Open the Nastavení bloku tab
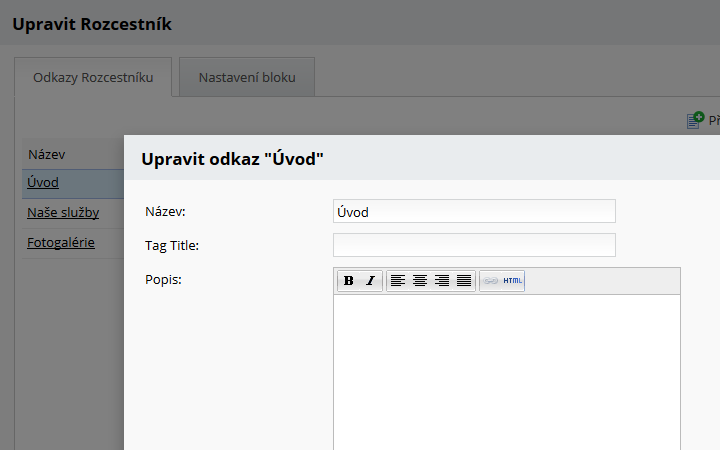 pos(247,77)
